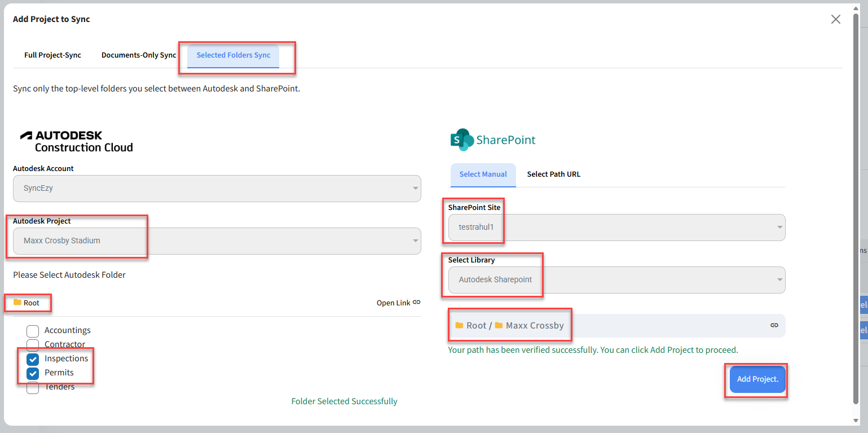Viewport: 868px width, 433px height.
Task: Expand the Select Library dropdown
Action: (616, 280)
